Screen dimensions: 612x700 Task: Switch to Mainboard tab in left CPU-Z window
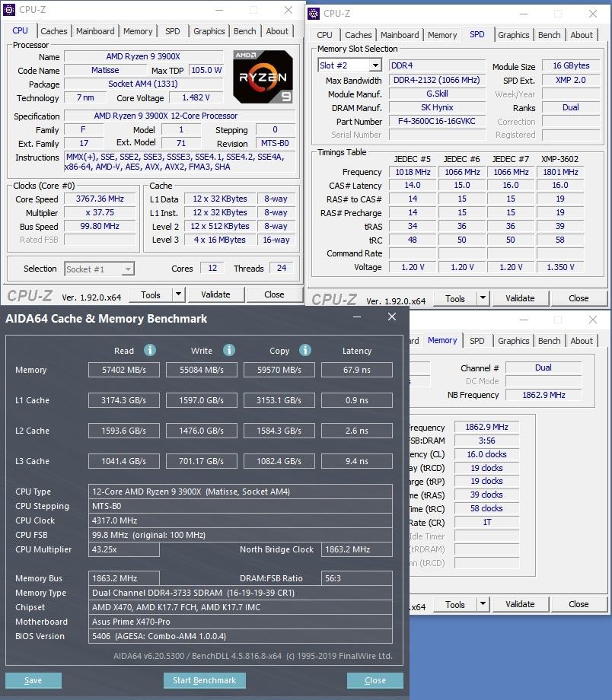coord(95,31)
